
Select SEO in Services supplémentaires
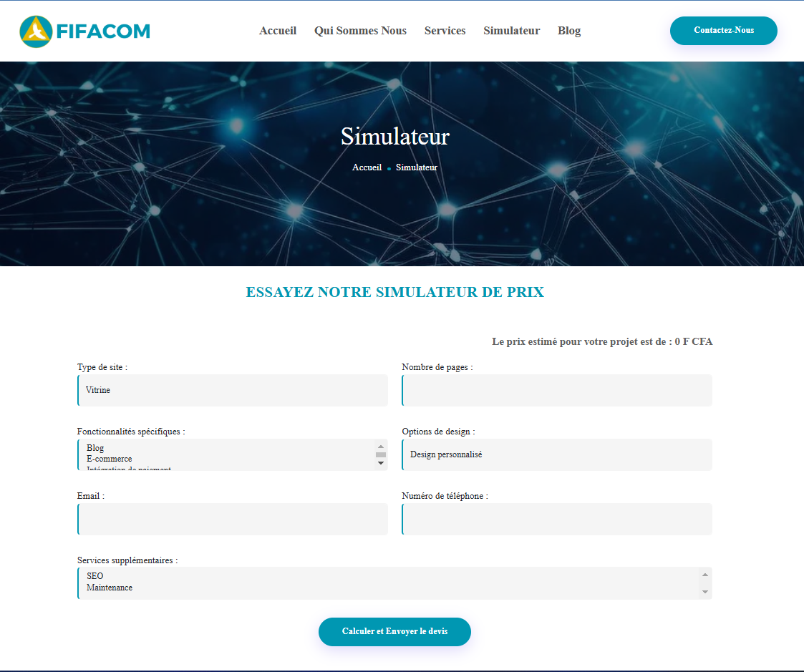(x=95, y=576)
